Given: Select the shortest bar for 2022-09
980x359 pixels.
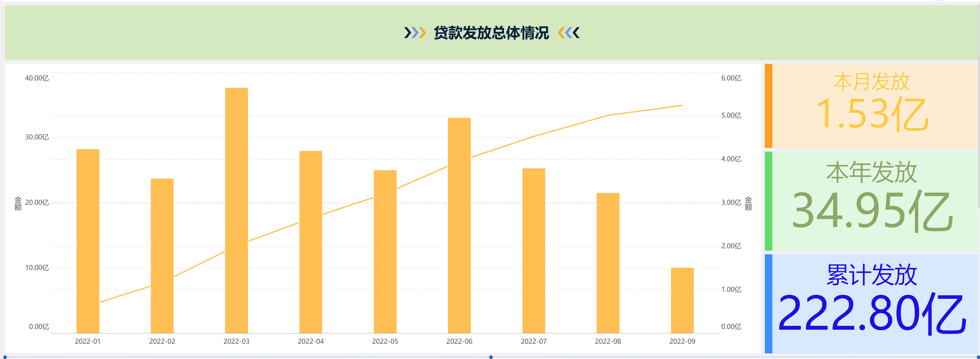Looking at the screenshot, I should click(682, 300).
